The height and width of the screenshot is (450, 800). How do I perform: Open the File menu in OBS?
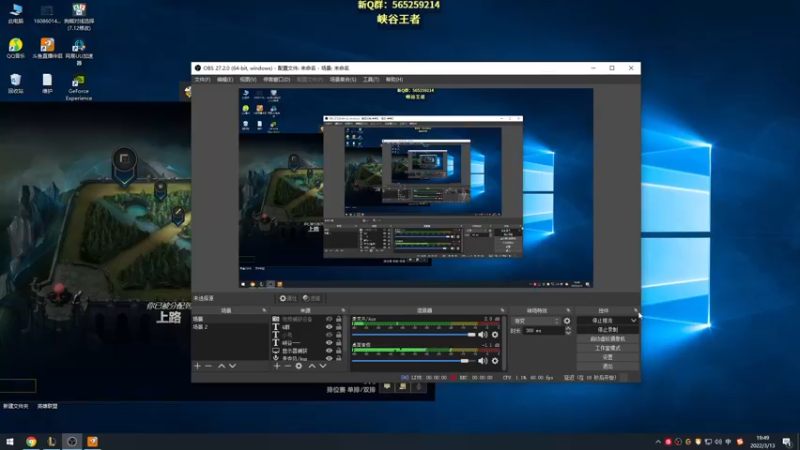pos(203,80)
